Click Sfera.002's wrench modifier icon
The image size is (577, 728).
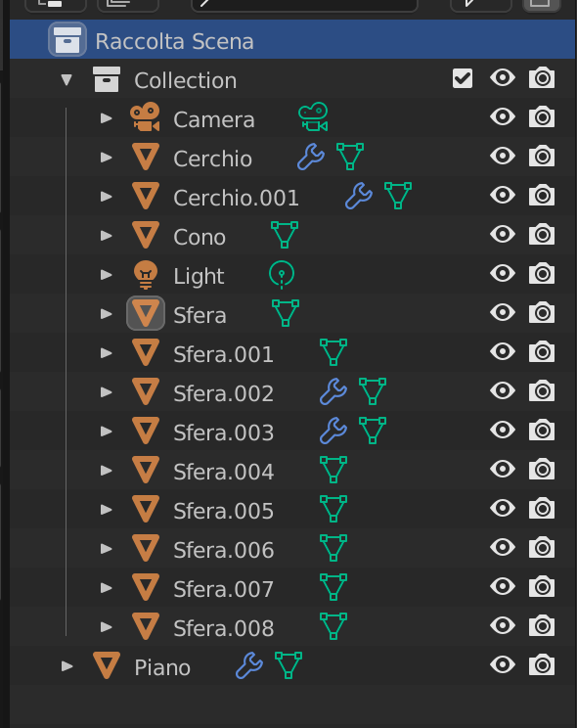coord(333,391)
